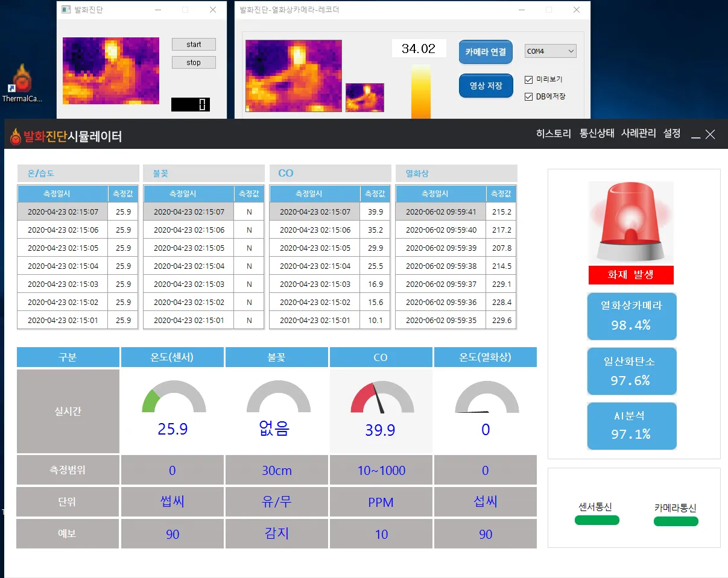
Task: Toggle the DB에저장 checkbox
Action: point(529,96)
